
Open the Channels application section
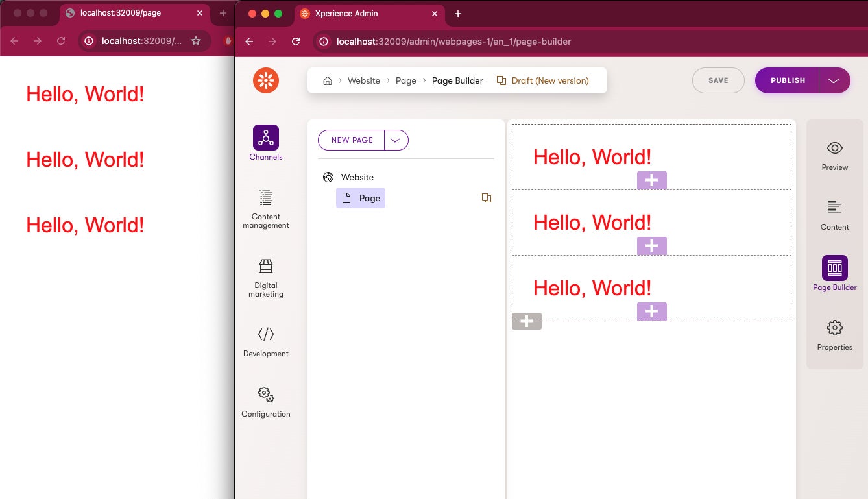[265, 142]
